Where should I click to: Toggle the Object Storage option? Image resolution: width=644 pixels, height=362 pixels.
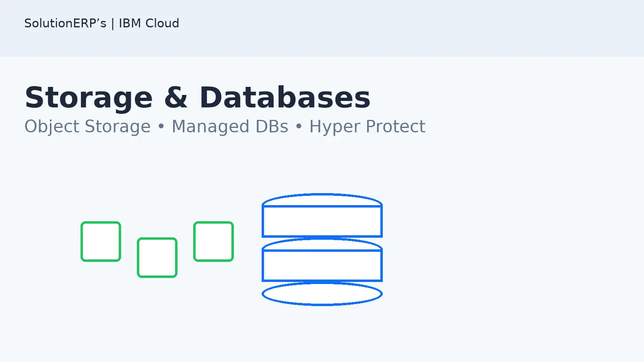pos(87,126)
